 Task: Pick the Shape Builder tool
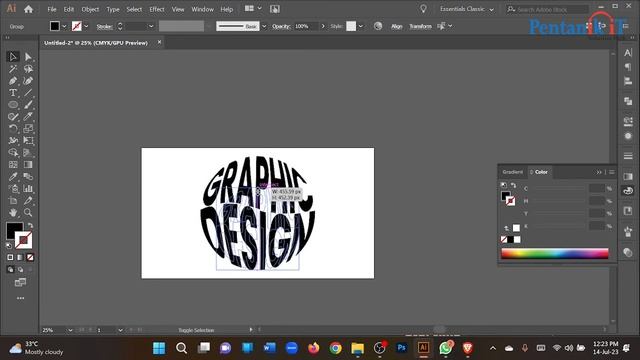tap(13, 153)
